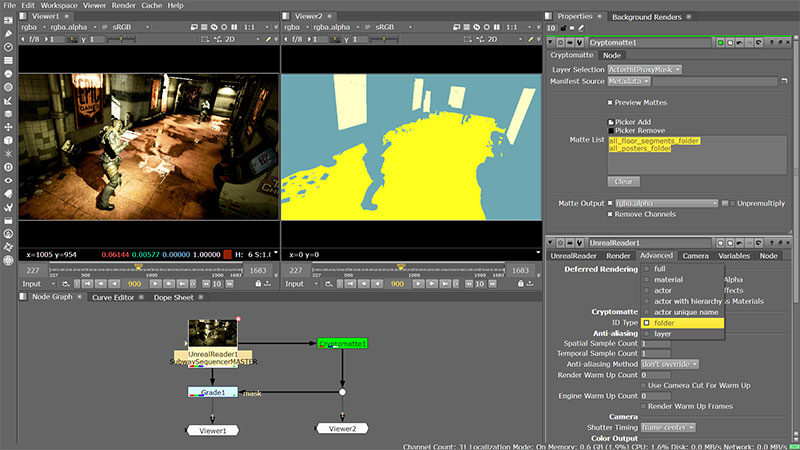Open the 3D nodes cube icon
Screen dimensions: 800x450
[x=8, y=140]
